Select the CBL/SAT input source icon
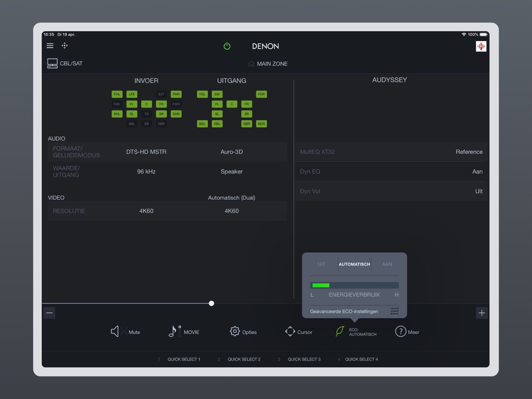Screen dimensions: 532x399 click(x=52, y=64)
